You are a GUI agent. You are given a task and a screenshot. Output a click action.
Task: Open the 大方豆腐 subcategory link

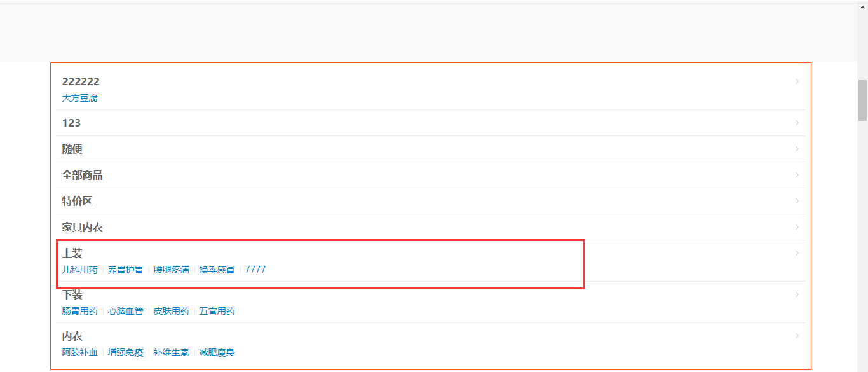pyautogui.click(x=79, y=98)
